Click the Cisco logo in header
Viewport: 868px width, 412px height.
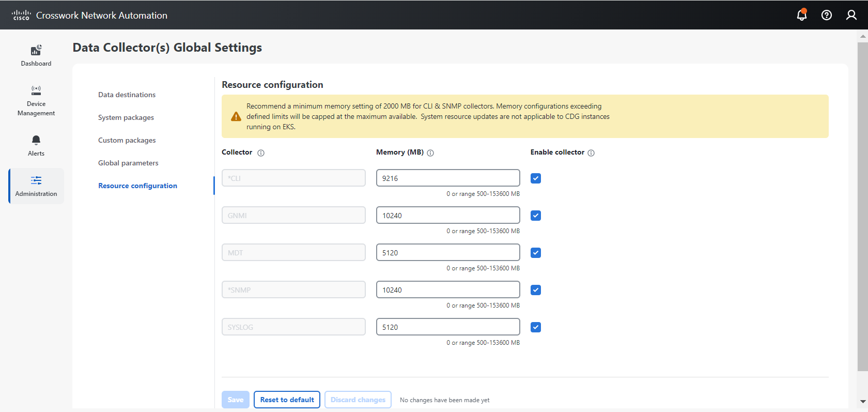point(21,15)
